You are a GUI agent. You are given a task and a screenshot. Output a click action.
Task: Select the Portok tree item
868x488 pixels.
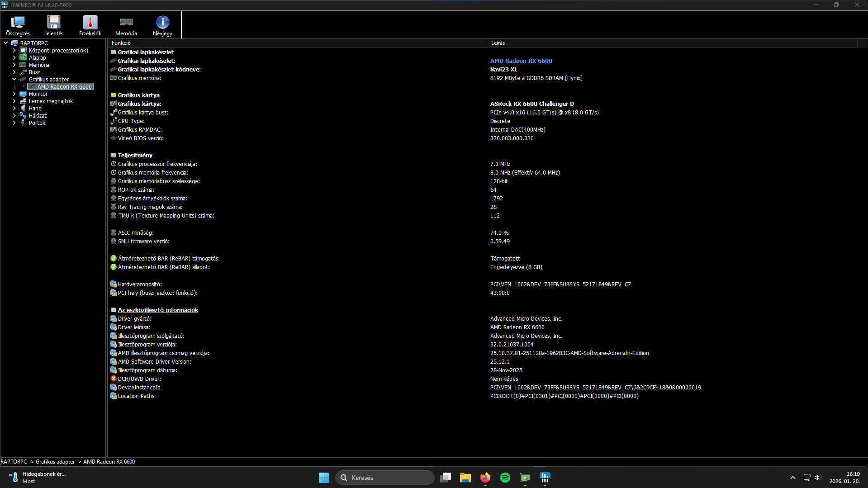pos(37,123)
